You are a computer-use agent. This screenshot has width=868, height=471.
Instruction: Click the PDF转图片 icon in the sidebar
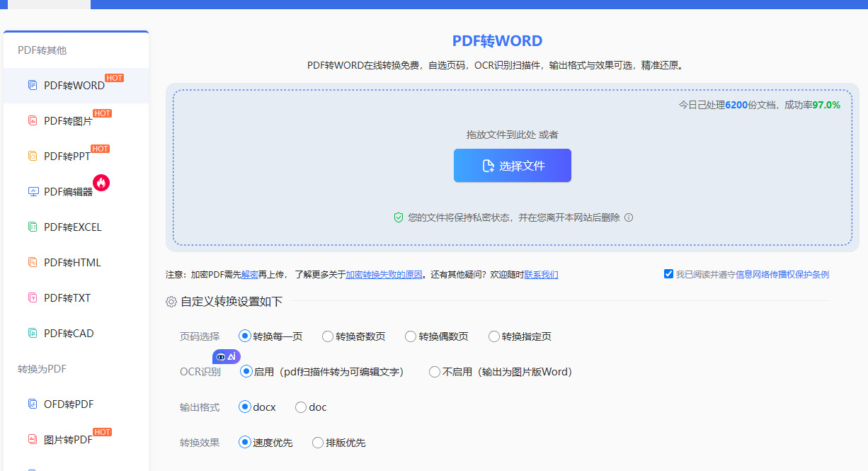(x=33, y=121)
